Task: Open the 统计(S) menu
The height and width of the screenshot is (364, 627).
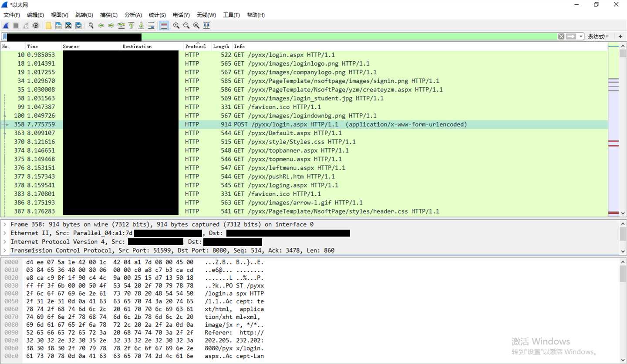Action: pyautogui.click(x=157, y=15)
